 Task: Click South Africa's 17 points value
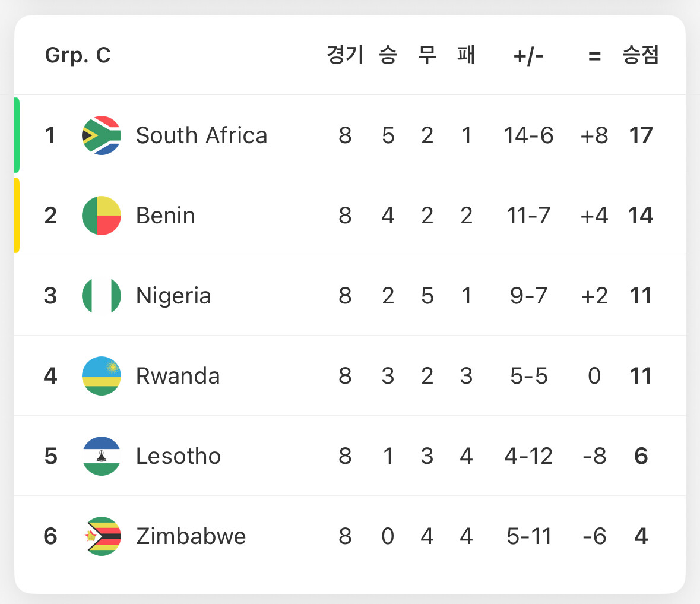[x=641, y=135]
